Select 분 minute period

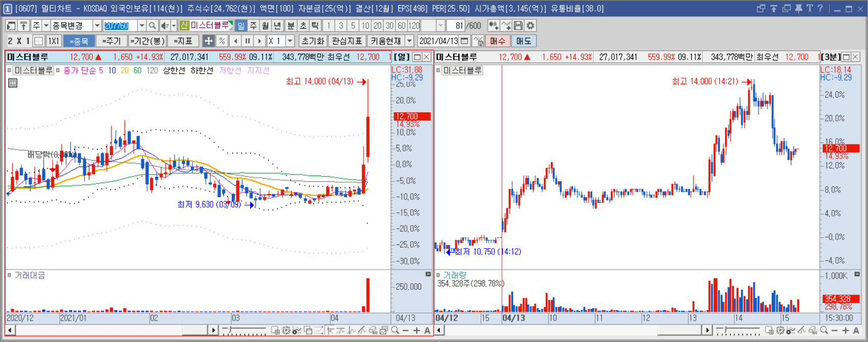291,26
